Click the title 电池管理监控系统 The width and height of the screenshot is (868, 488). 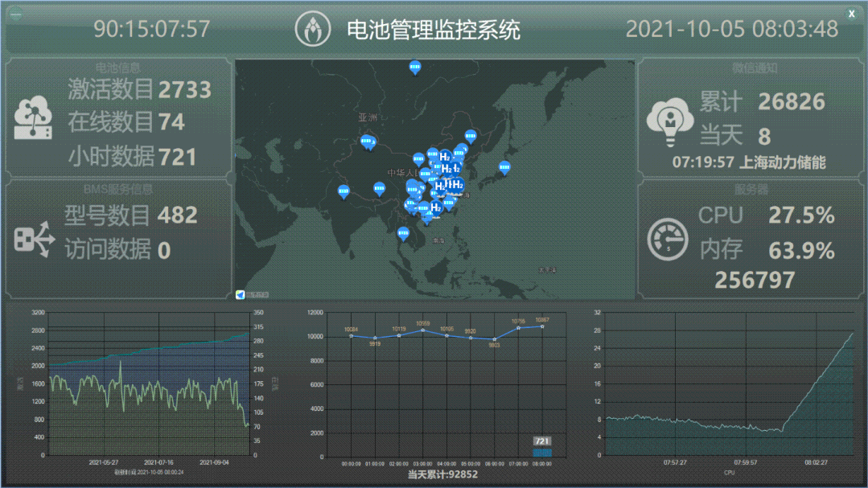pyautogui.click(x=434, y=29)
